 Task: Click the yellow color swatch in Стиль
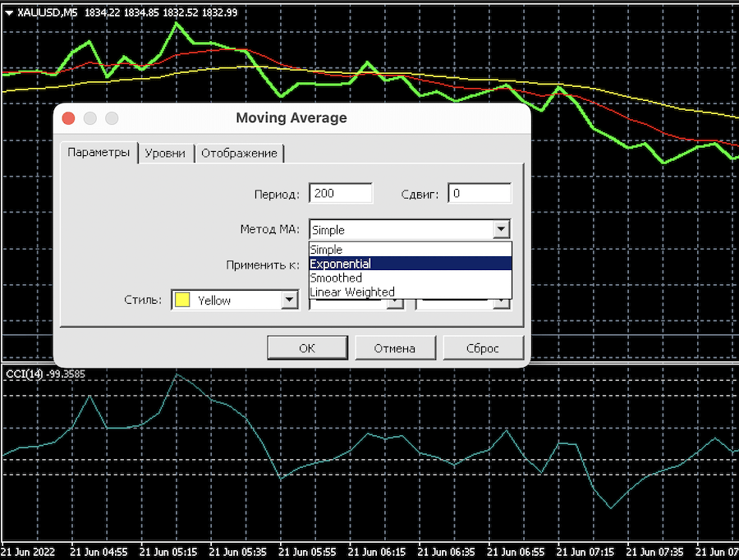pyautogui.click(x=181, y=301)
